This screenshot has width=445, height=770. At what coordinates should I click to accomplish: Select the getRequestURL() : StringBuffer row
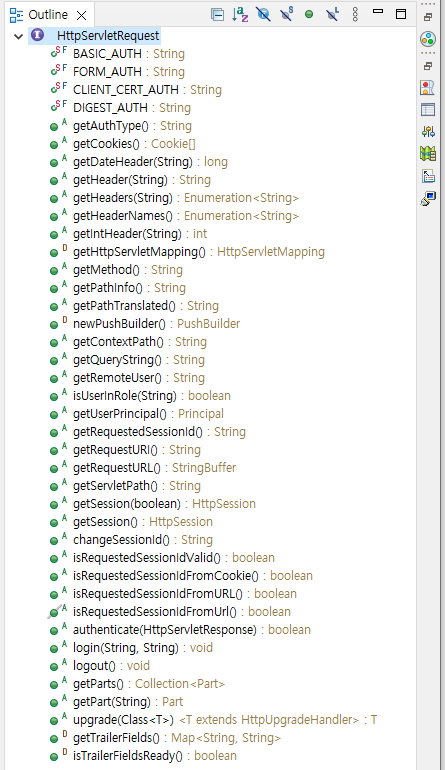pos(143,468)
